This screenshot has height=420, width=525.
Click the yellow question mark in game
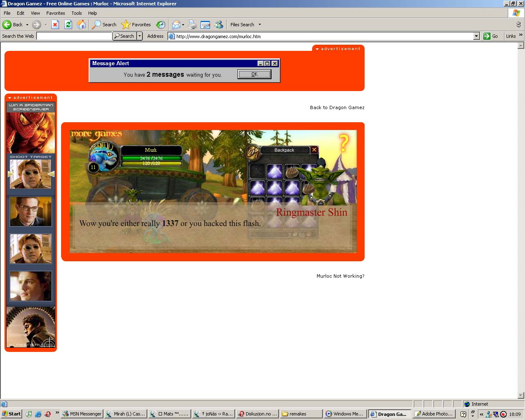pyautogui.click(x=344, y=144)
